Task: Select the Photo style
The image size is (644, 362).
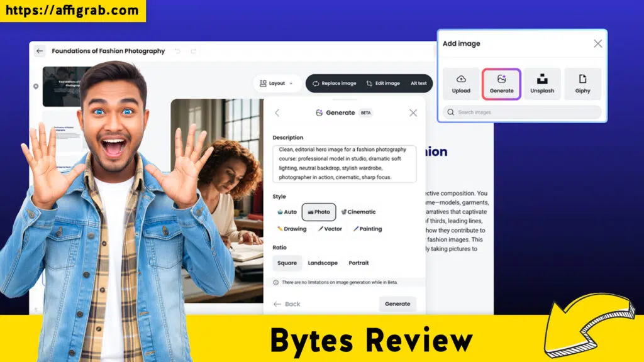Action: (x=319, y=212)
